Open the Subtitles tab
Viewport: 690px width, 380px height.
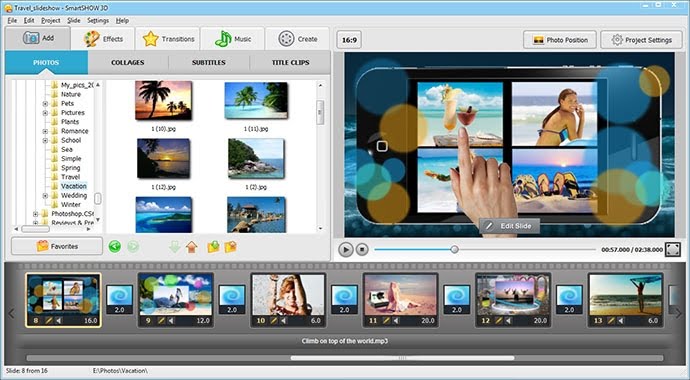coord(209,62)
